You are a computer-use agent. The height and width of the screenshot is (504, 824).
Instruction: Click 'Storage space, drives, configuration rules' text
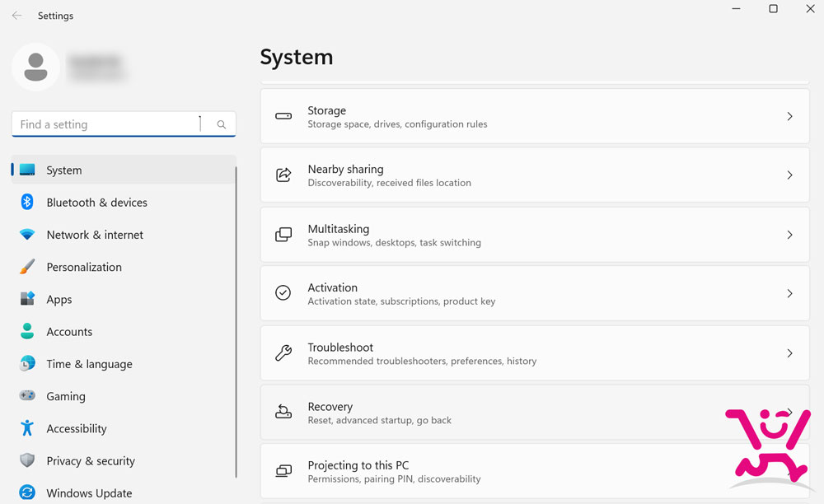pyautogui.click(x=397, y=124)
